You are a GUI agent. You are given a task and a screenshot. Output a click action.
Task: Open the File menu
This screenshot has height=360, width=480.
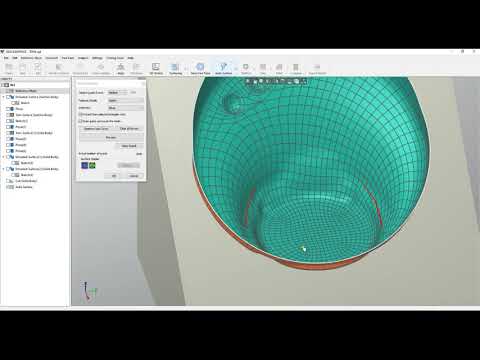pyautogui.click(x=6, y=58)
